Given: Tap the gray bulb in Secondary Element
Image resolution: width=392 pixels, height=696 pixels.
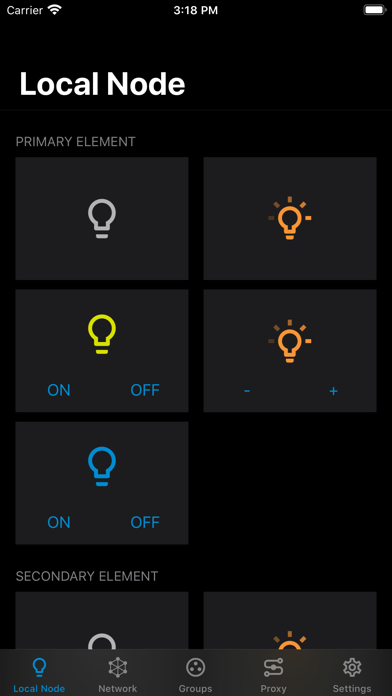Looking at the screenshot, I should pos(102,641).
